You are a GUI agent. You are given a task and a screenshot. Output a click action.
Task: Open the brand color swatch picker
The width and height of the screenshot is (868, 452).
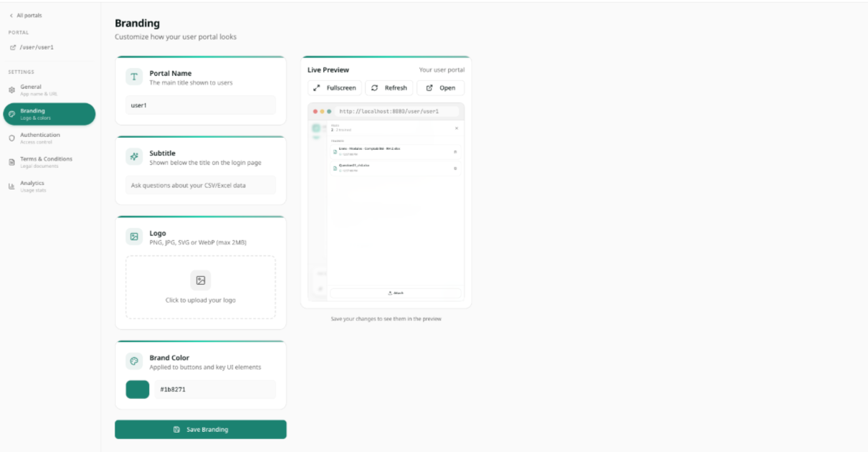coord(138,390)
